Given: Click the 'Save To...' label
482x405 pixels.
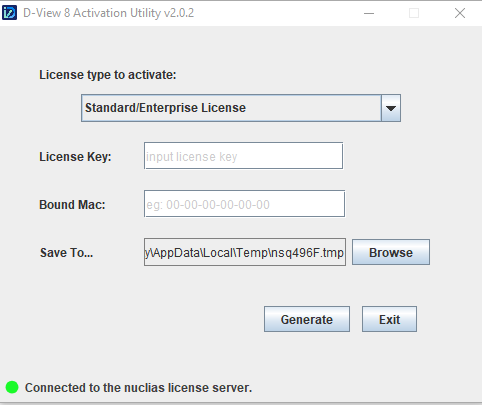Looking at the screenshot, I should point(67,253).
